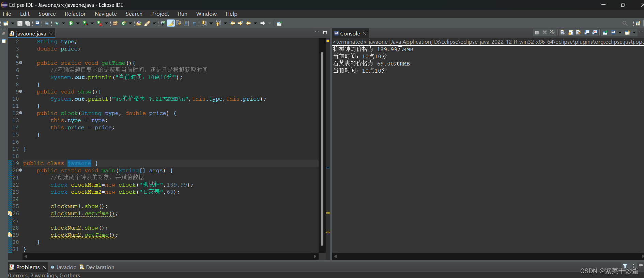Viewport: 644px width, 278px height.
Task: Click the Pin Editor icon
Action: (279, 23)
